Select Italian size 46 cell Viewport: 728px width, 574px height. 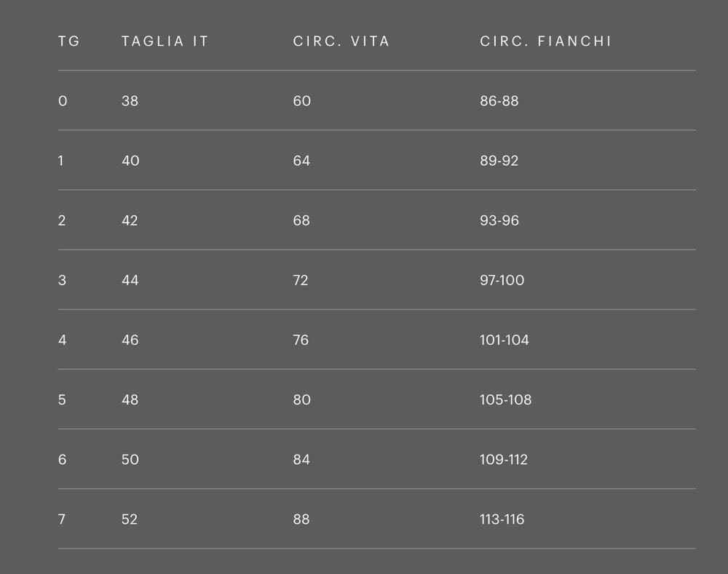click(130, 340)
